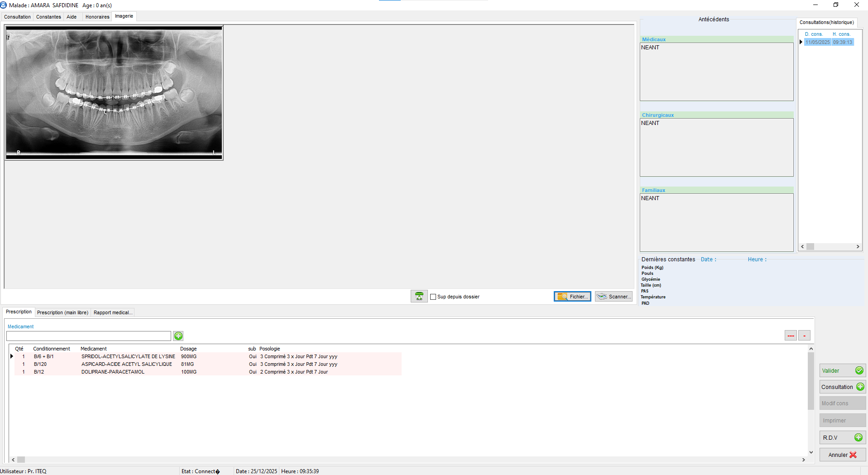
Task: Open the Honoraires tab
Action: [97, 17]
